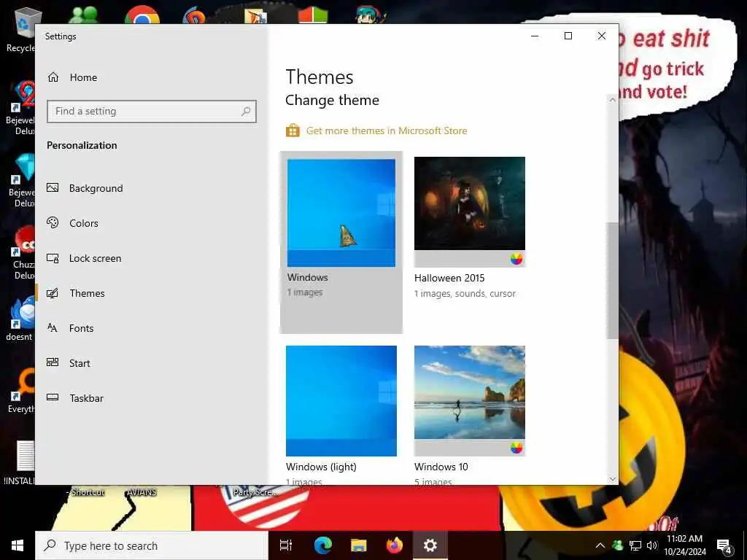747x560 pixels.
Task: Minimize the Settings window
Action: click(x=535, y=36)
